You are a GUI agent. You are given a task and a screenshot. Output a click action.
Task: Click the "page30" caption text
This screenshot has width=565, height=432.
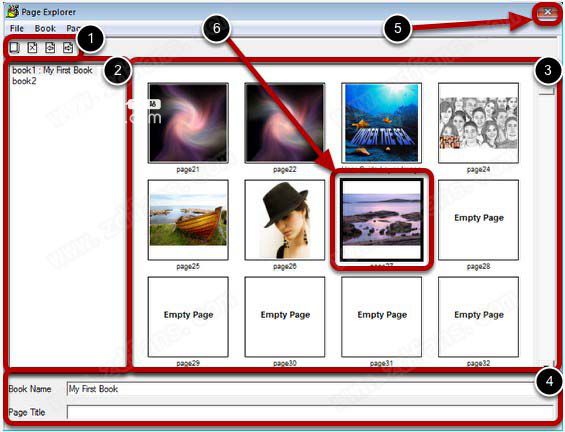(285, 363)
